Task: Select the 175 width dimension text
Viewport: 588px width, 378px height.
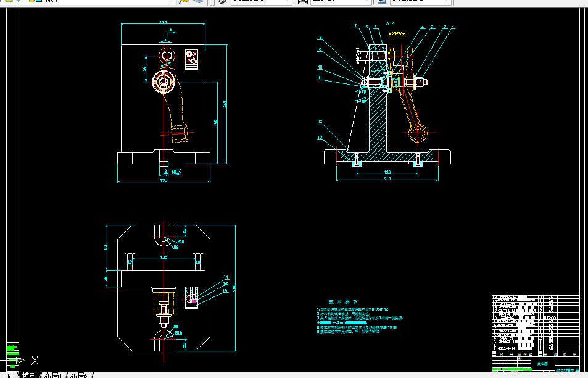Action: pyautogui.click(x=163, y=23)
